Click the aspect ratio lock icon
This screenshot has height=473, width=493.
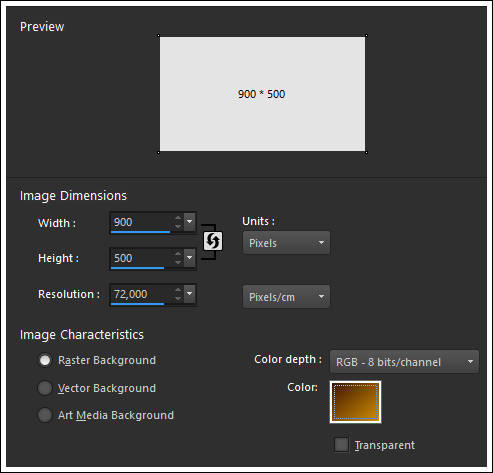213,241
